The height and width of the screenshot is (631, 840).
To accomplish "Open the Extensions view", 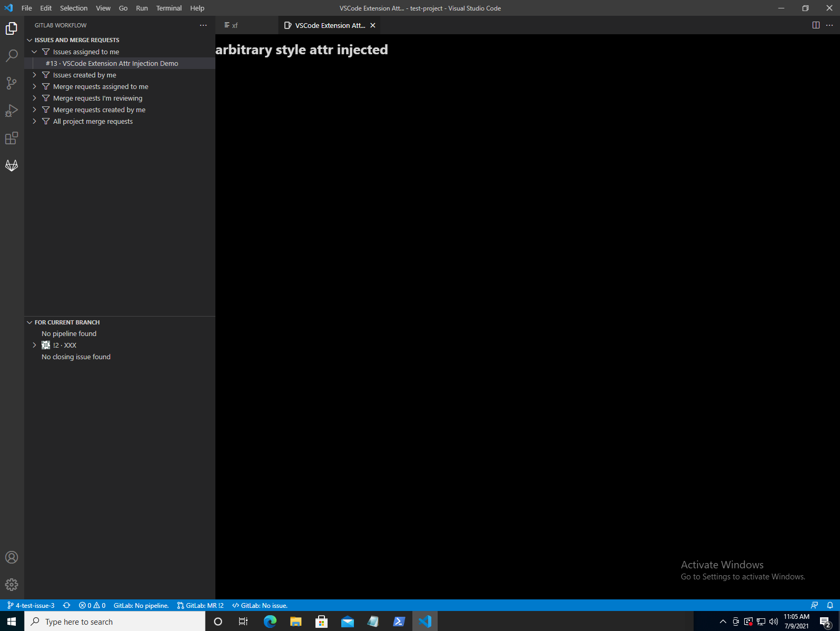I will (x=12, y=138).
